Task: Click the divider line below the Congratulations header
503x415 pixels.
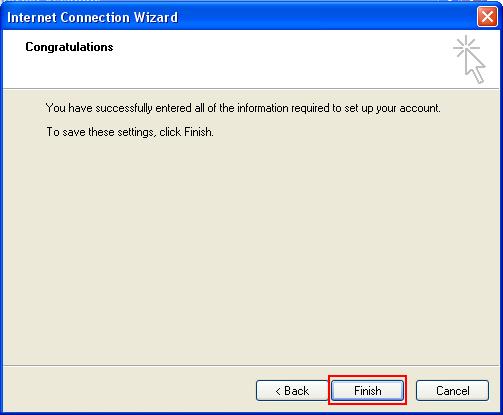Action: tap(251, 89)
